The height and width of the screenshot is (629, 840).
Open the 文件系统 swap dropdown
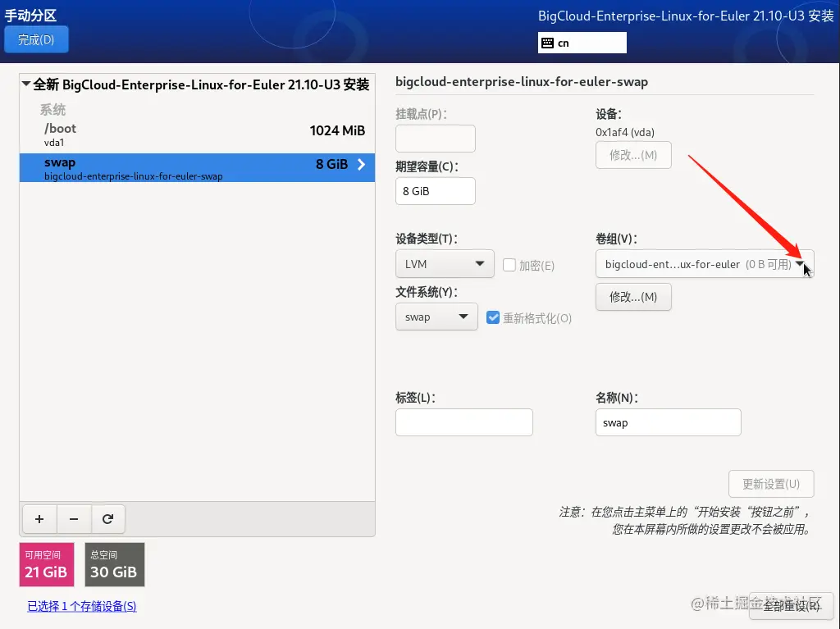[436, 317]
